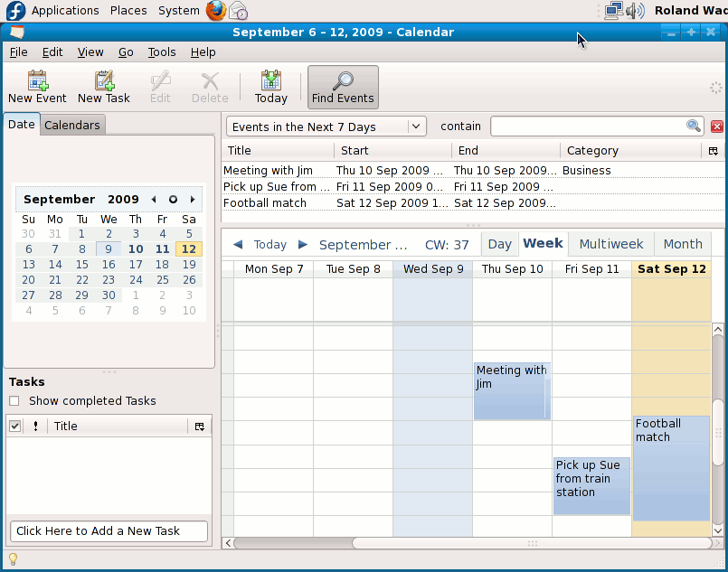728x572 pixels.
Task: Advance to next week with right arrow
Action: [x=303, y=244]
